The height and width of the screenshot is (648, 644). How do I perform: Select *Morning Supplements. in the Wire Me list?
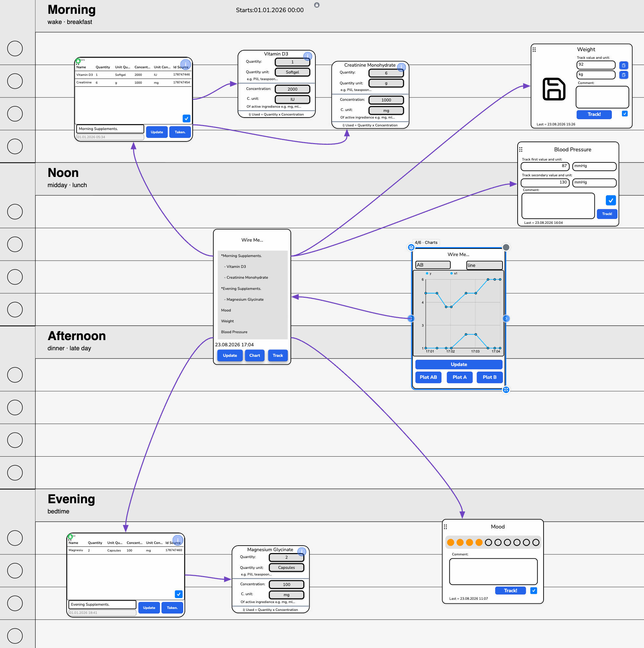241,256
